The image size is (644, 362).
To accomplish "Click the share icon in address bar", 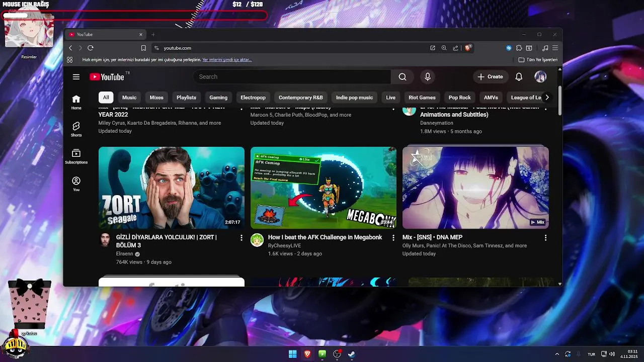I will coord(455,48).
